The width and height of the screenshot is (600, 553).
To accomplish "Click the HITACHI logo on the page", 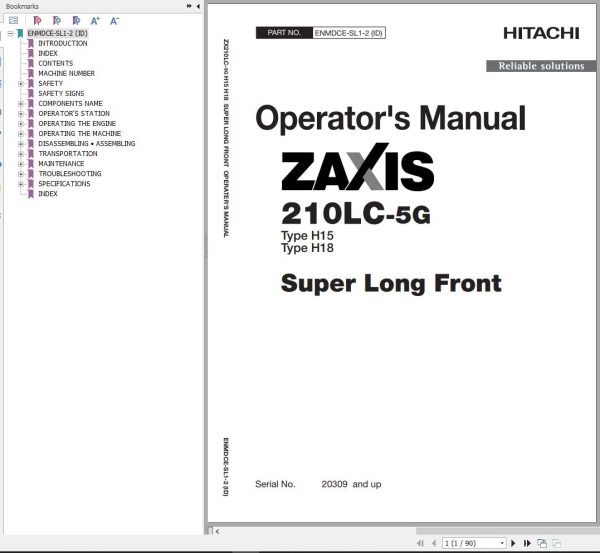I will pos(541,33).
